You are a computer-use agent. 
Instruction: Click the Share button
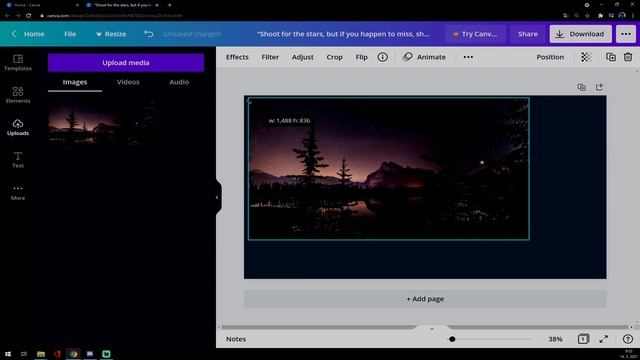[x=528, y=34]
